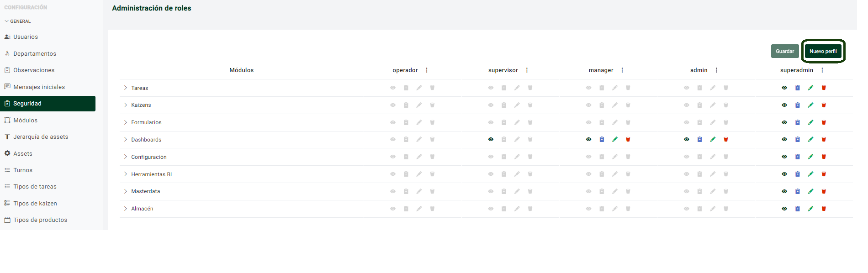Expand the Configuración module row
868x273 pixels.
125,157
